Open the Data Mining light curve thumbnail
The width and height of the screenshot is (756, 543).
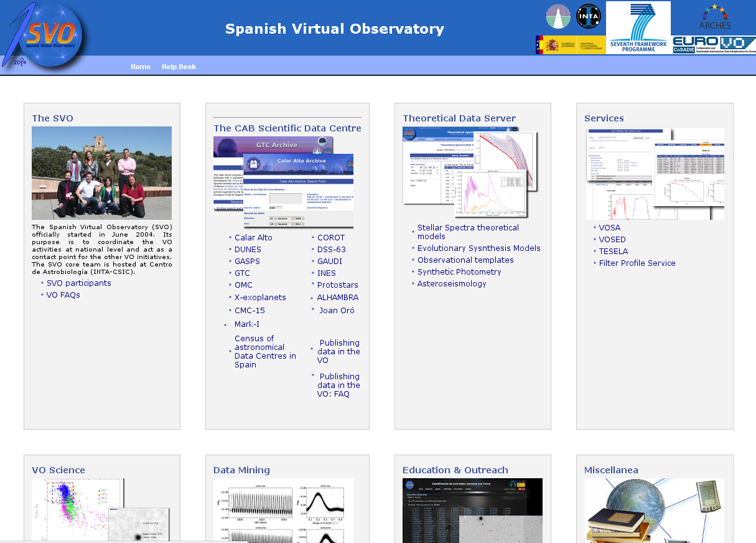tap(283, 509)
